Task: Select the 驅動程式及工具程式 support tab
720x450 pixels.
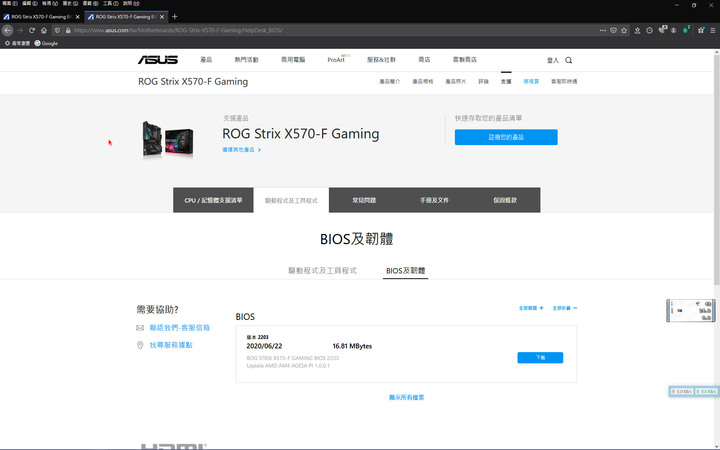Action: (291, 200)
